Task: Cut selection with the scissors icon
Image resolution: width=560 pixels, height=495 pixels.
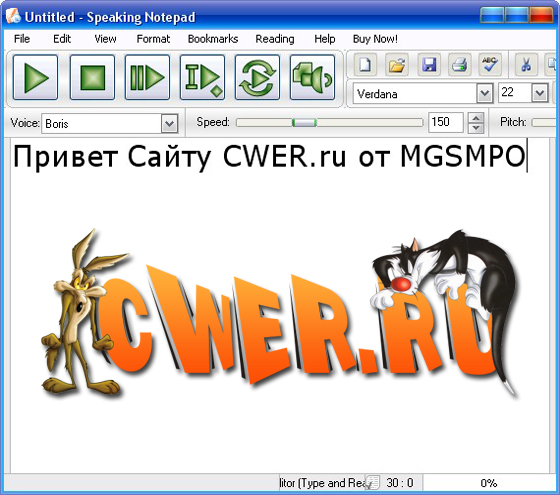Action: coord(526,65)
